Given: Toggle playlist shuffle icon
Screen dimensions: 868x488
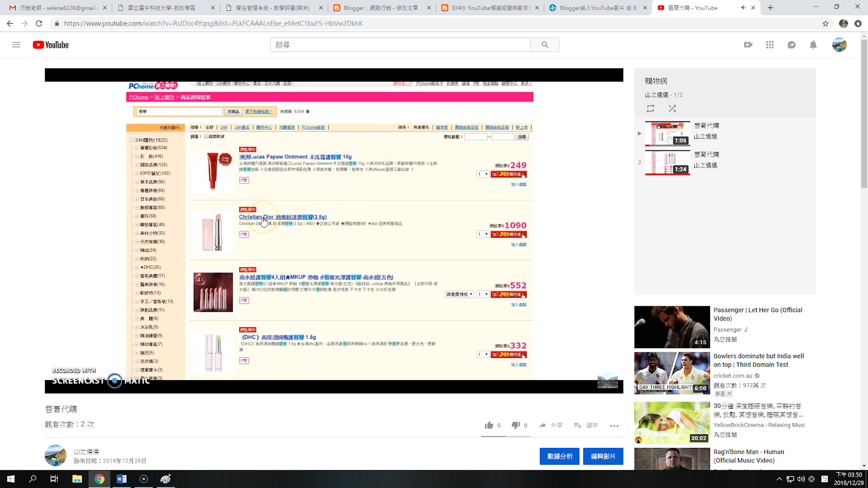Looking at the screenshot, I should pos(672,108).
